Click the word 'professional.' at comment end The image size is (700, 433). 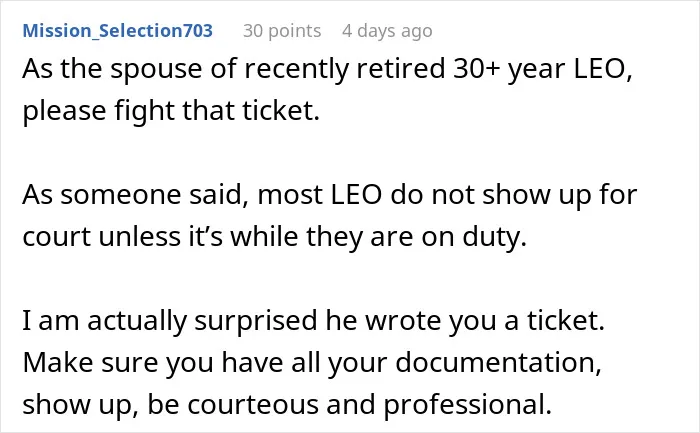click(467, 405)
